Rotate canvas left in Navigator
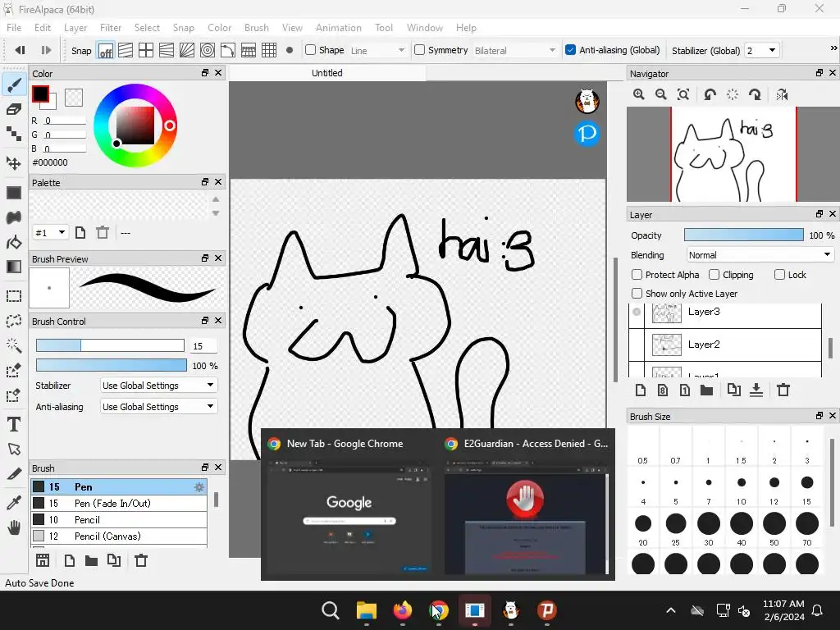 pos(710,95)
